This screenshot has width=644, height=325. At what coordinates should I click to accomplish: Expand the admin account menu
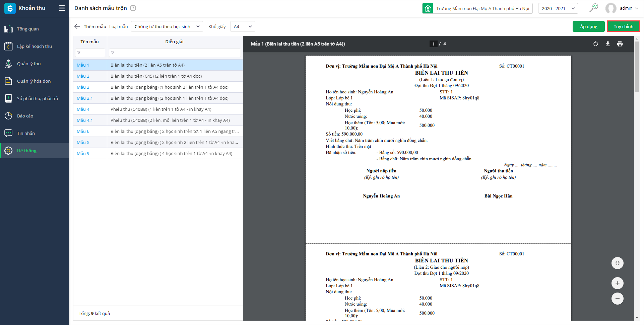[x=636, y=8]
